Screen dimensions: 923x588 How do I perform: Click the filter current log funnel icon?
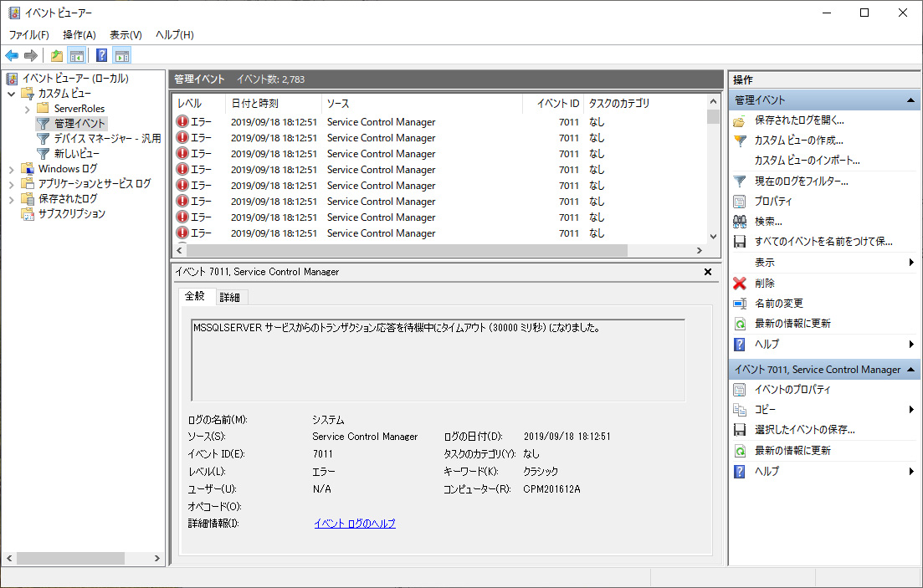tap(740, 182)
